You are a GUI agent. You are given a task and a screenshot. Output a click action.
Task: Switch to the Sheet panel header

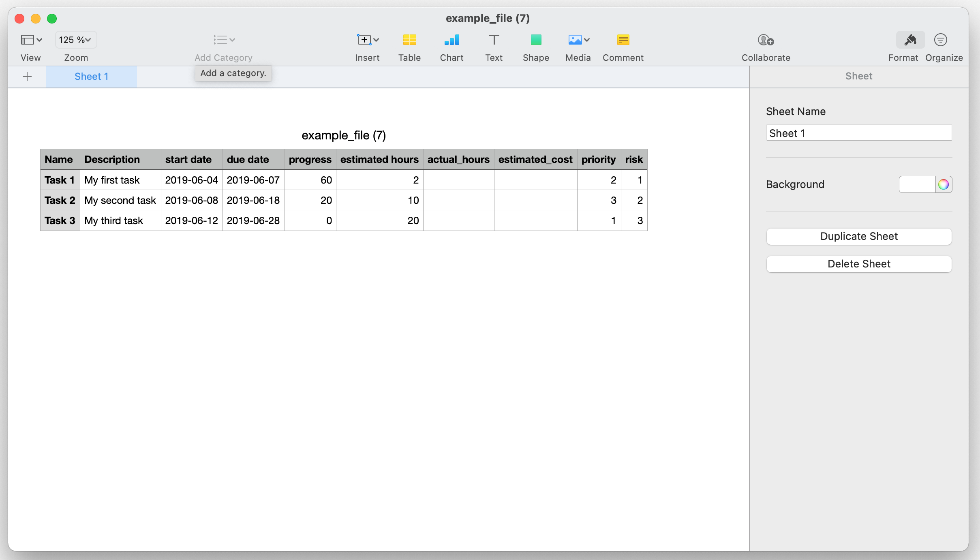(858, 76)
